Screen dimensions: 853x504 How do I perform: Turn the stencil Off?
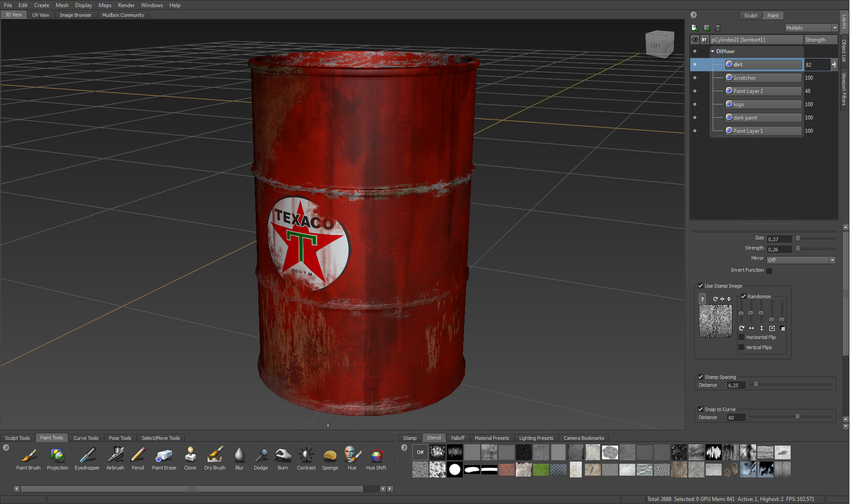click(x=420, y=452)
